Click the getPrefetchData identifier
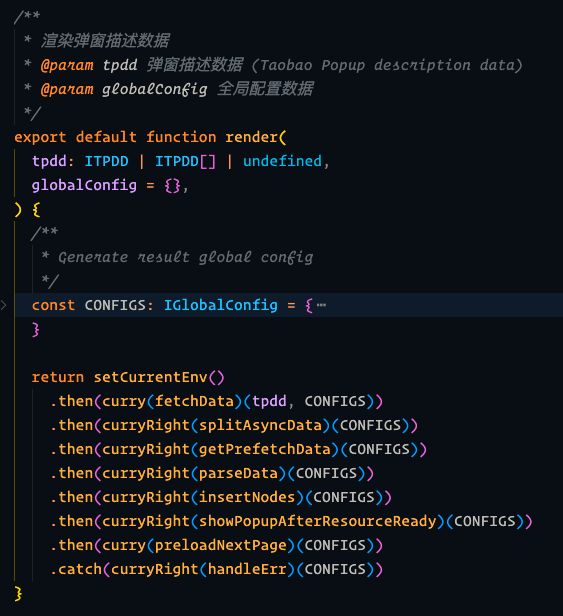This screenshot has width=563, height=616. click(x=265, y=449)
